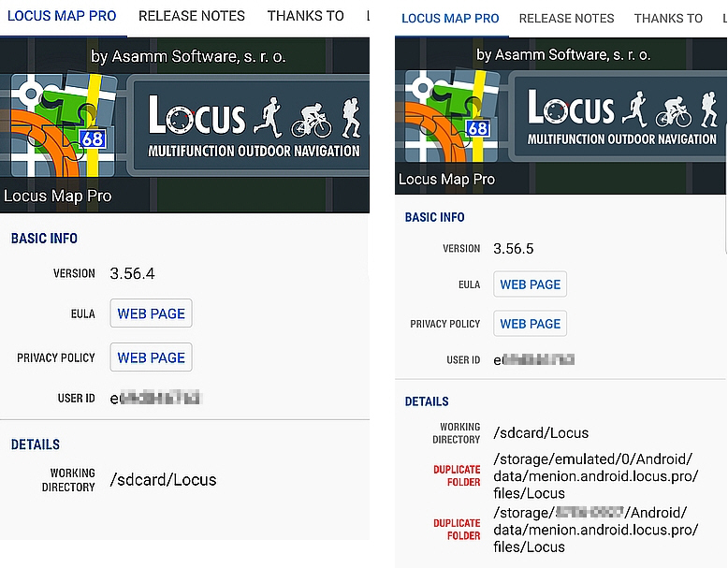
Task: Open Privacy Policy web page in 3.56.5 screen
Action: coord(530,324)
